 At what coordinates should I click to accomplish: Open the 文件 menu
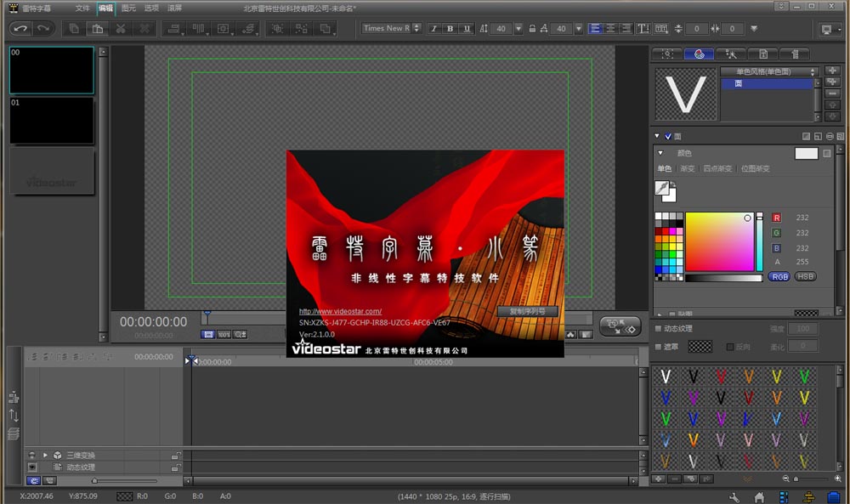click(82, 8)
